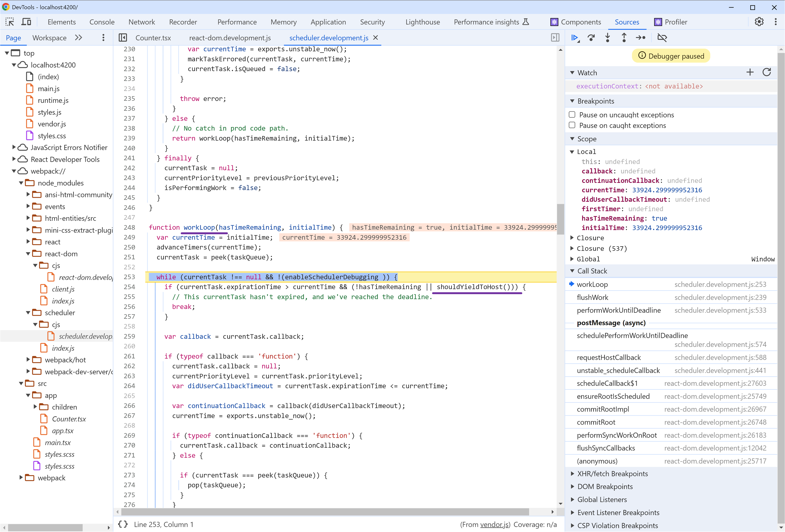The width and height of the screenshot is (785, 532).
Task: Enable Pause on uncaught exceptions
Action: tap(572, 115)
